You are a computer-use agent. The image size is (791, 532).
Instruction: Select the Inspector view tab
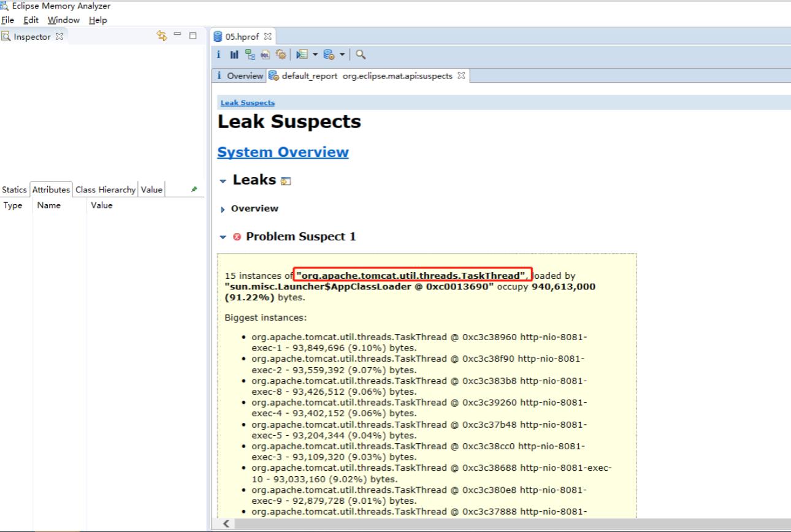pyautogui.click(x=33, y=37)
